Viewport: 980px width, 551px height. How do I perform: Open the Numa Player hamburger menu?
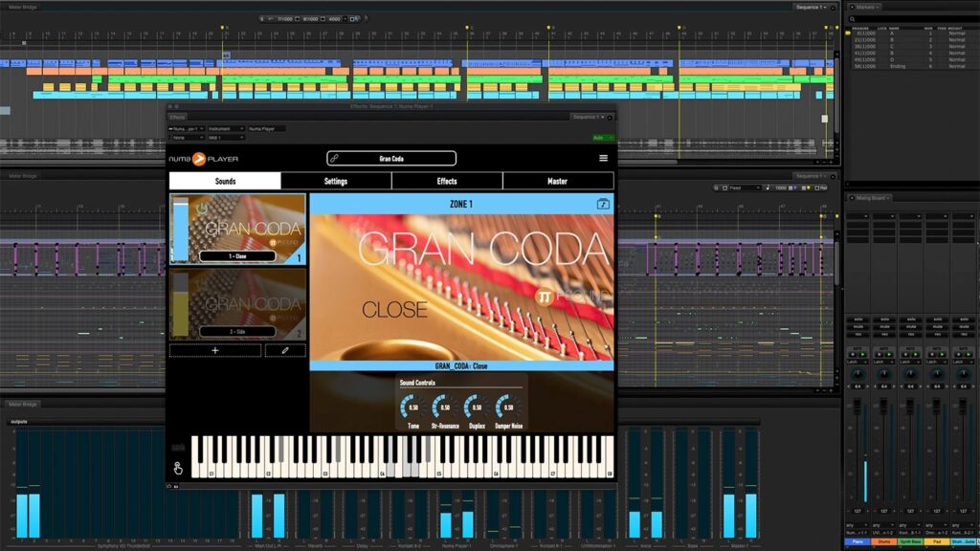tap(603, 158)
